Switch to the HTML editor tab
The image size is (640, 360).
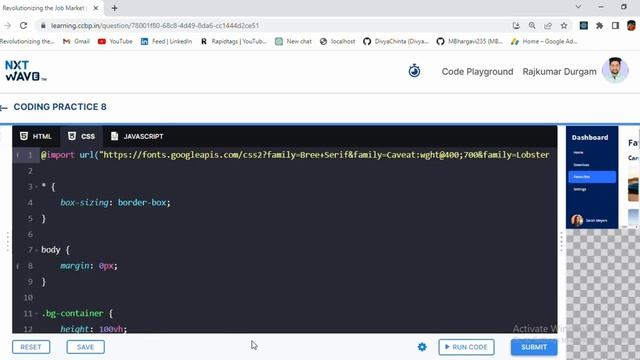click(36, 136)
